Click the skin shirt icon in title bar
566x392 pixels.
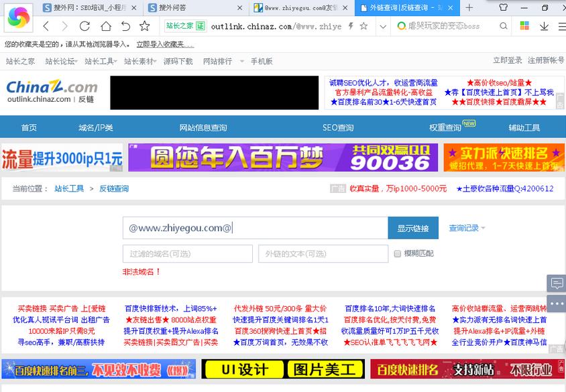click(503, 7)
